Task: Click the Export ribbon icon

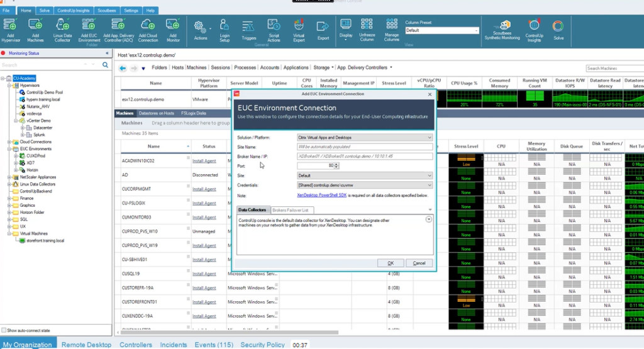Action: pyautogui.click(x=323, y=30)
